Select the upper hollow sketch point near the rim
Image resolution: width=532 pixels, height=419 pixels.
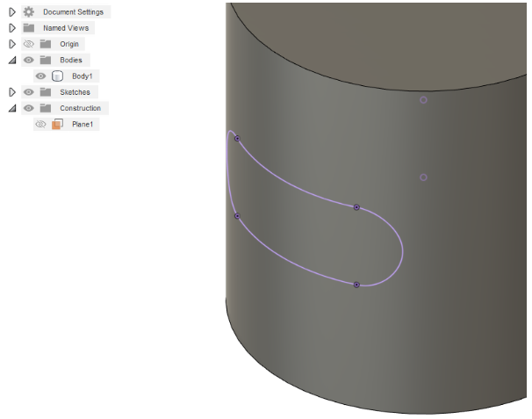423,100
